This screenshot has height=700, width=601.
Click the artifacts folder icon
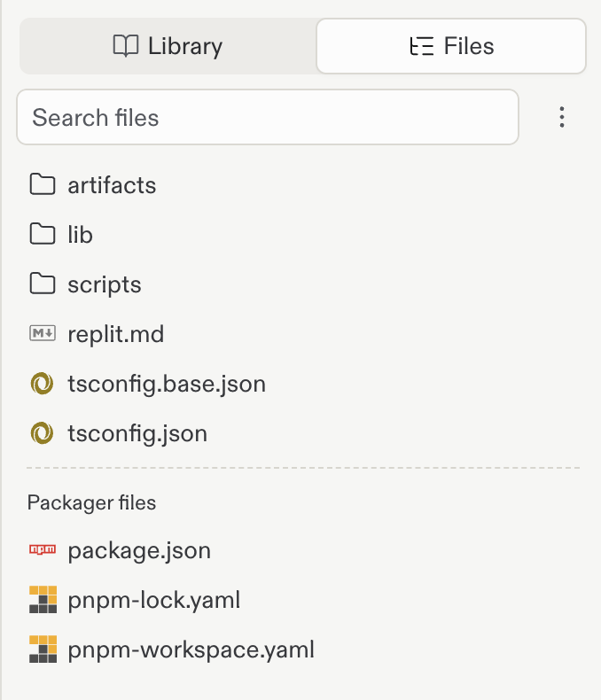coord(43,184)
